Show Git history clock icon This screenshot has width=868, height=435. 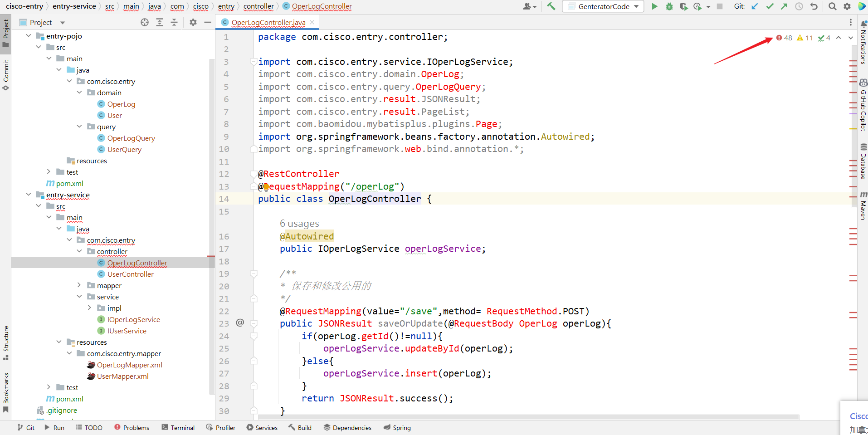coord(799,6)
